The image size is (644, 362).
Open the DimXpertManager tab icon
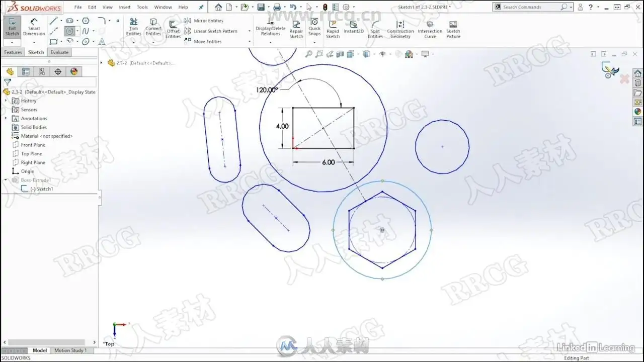(58, 72)
